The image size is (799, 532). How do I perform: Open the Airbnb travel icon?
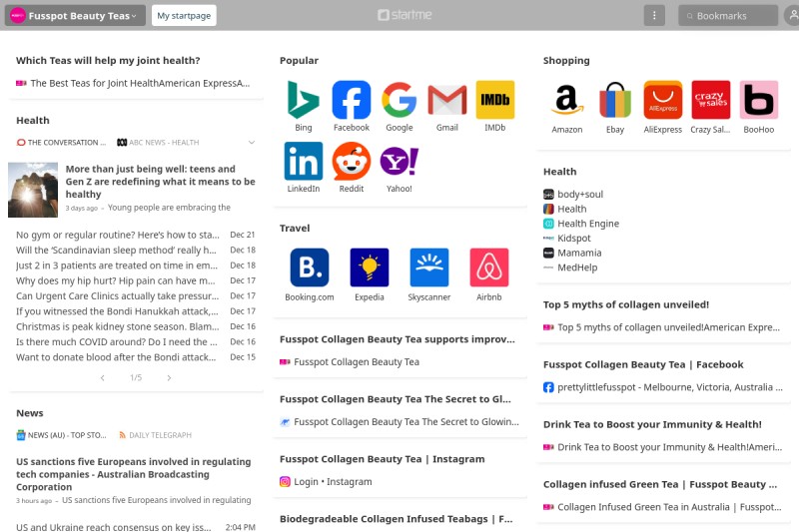click(489, 267)
